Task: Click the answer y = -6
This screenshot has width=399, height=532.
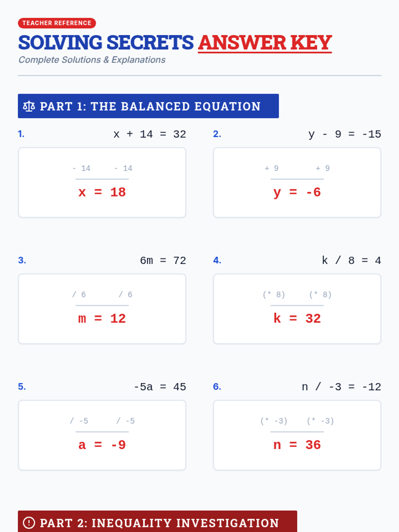Action: (x=297, y=192)
